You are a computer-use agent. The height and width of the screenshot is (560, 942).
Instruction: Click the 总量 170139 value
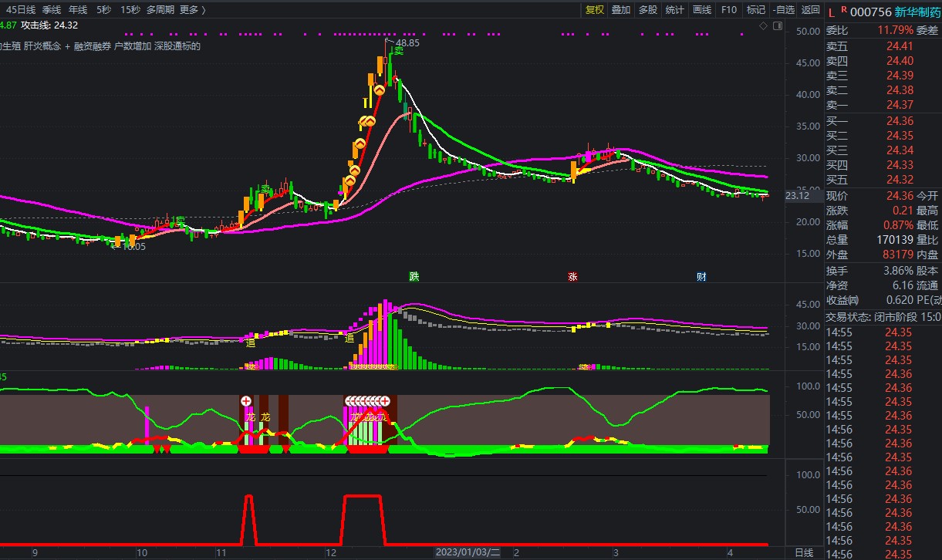pos(895,240)
